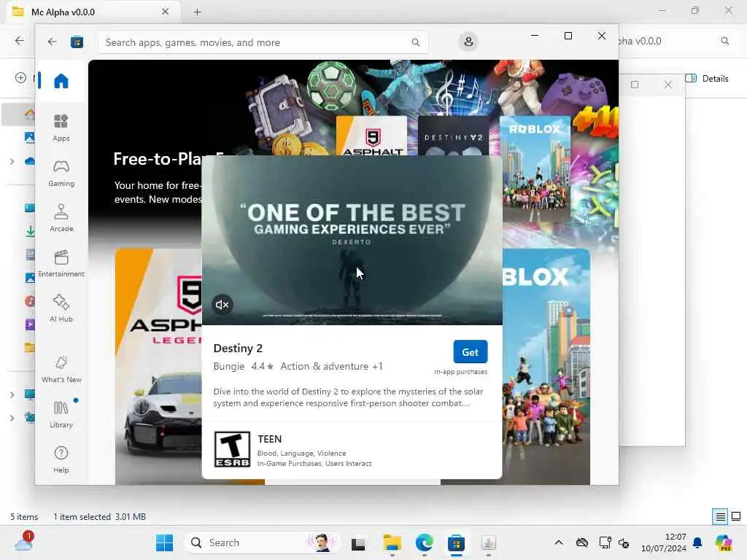Launch Microsoft Edge from the taskbar
Viewport: 747px width, 560px height.
click(424, 542)
